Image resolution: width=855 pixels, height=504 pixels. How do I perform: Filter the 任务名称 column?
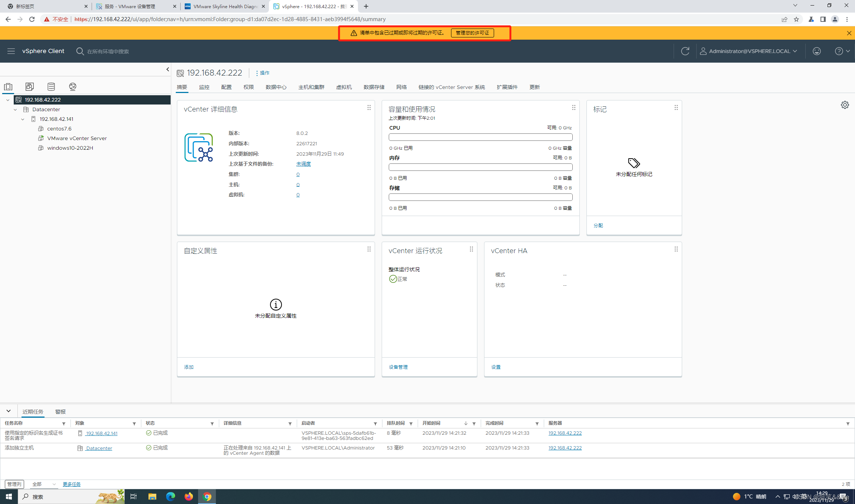pyautogui.click(x=64, y=424)
